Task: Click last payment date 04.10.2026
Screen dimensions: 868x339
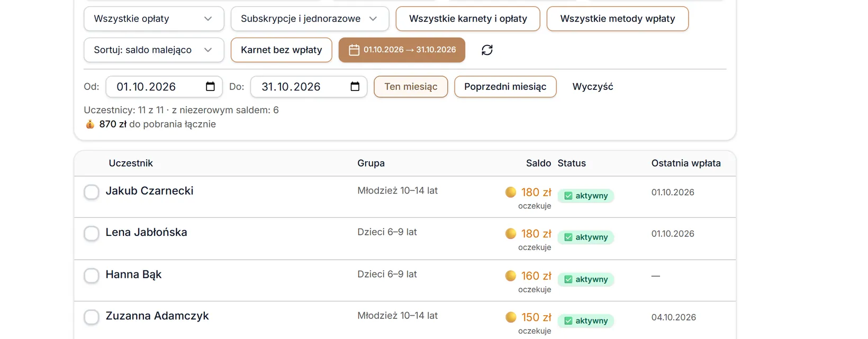Action: click(674, 317)
